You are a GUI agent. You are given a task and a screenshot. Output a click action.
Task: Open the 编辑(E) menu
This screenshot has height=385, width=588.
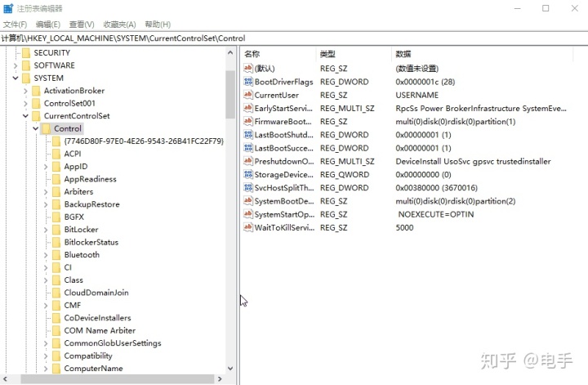click(48, 25)
